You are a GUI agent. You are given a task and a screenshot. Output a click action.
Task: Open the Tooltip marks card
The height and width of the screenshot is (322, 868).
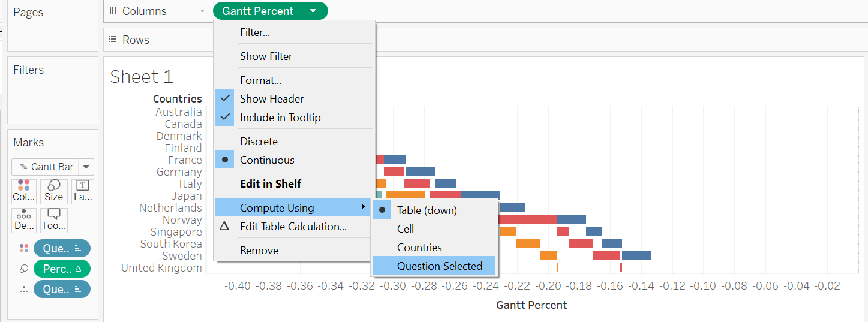[x=53, y=219]
